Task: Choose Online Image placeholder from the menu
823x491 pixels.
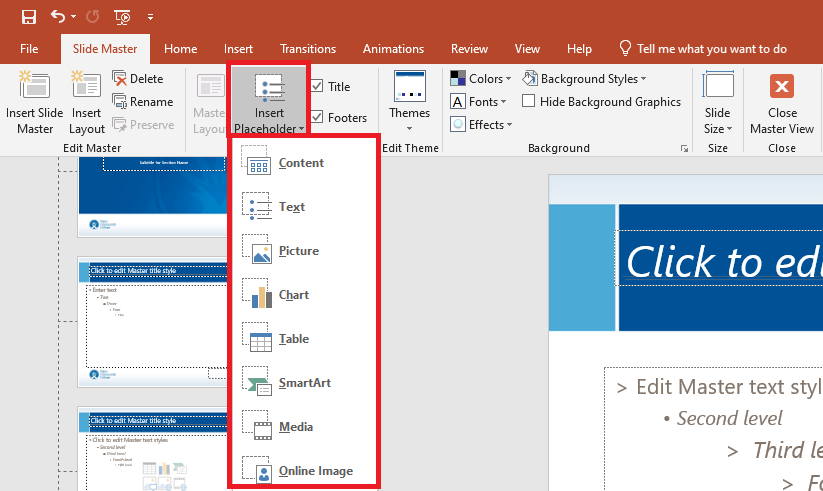Action: (x=303, y=471)
